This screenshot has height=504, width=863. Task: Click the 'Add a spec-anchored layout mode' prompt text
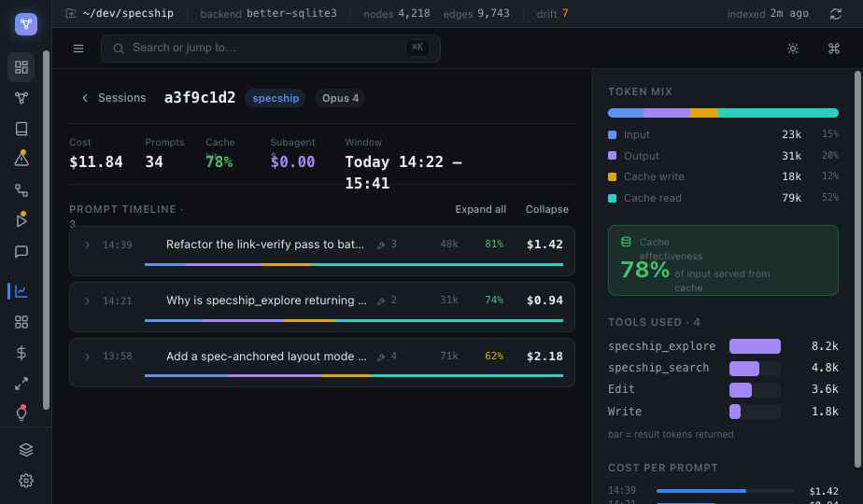coord(266,357)
